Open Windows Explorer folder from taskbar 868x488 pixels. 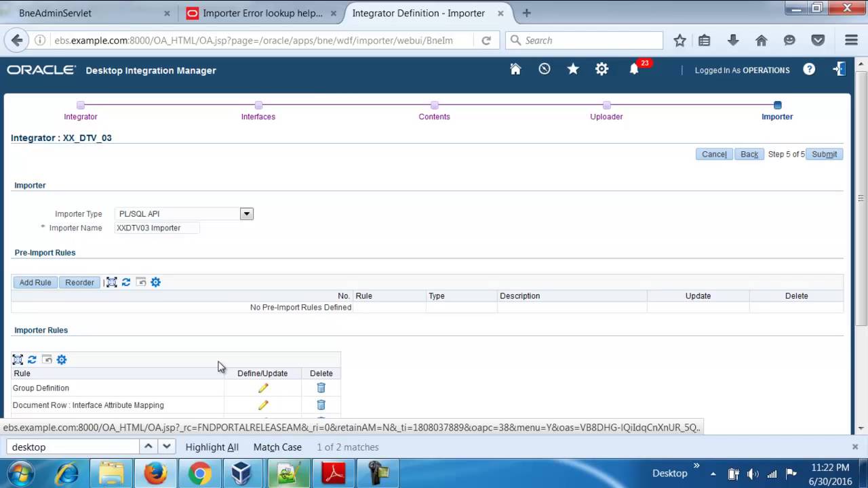[x=111, y=473]
